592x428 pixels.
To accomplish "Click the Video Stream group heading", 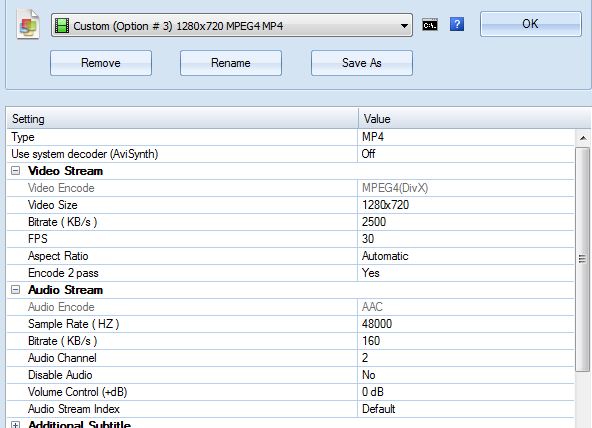I will (x=65, y=171).
